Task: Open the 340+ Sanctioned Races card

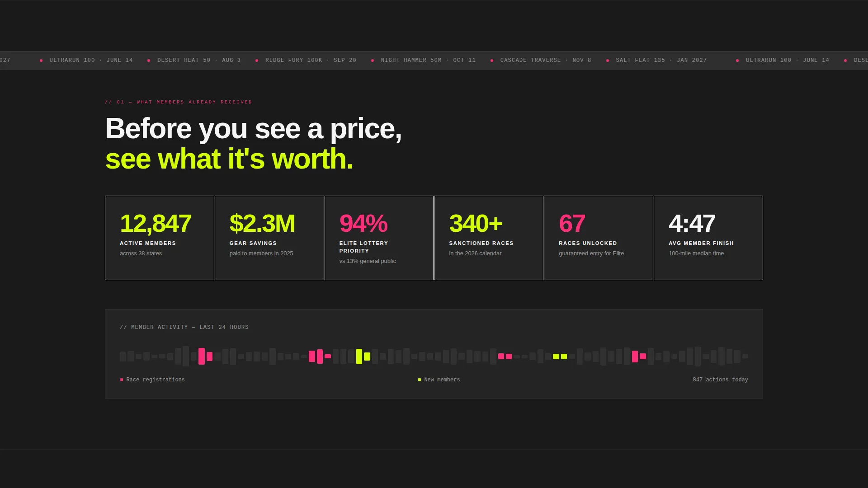Action: 489,238
